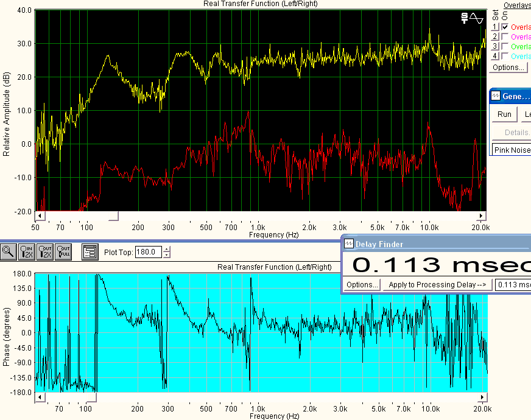Select the magnifier zoom tool

8,252
